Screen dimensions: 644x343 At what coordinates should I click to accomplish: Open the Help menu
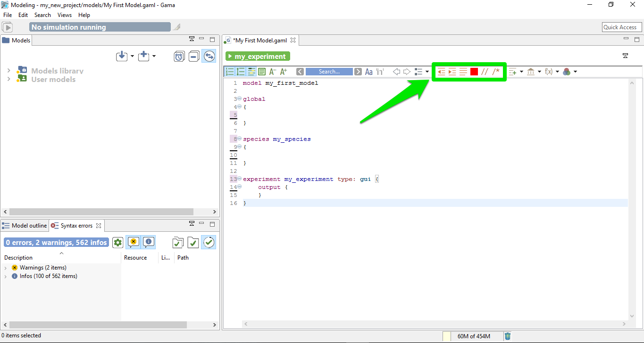tap(84, 15)
